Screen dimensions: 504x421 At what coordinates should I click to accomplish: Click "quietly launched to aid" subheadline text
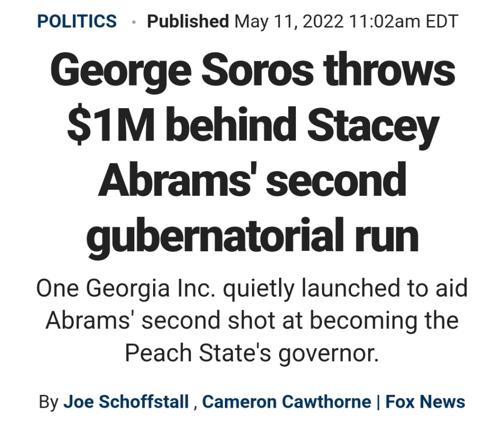345,288
